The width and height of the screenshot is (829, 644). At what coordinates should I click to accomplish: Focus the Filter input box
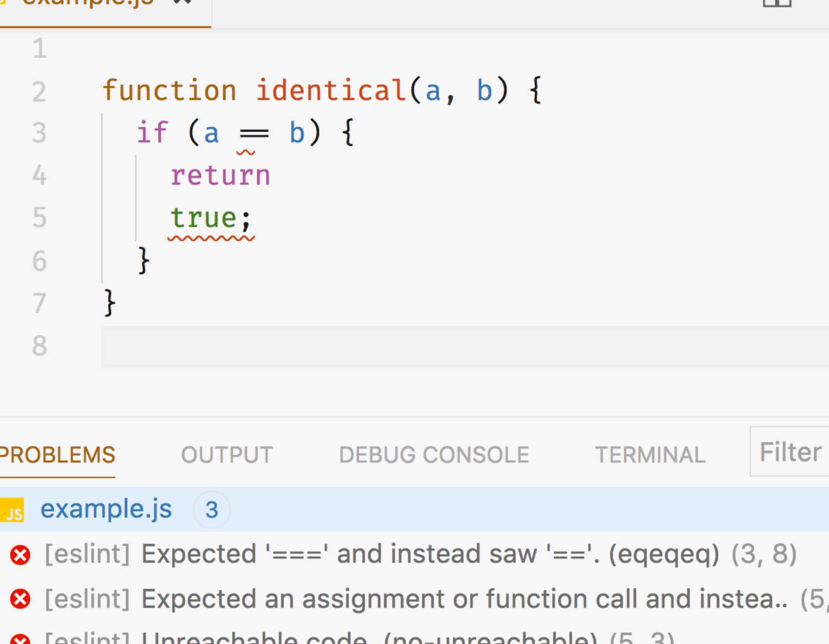pyautogui.click(x=790, y=452)
